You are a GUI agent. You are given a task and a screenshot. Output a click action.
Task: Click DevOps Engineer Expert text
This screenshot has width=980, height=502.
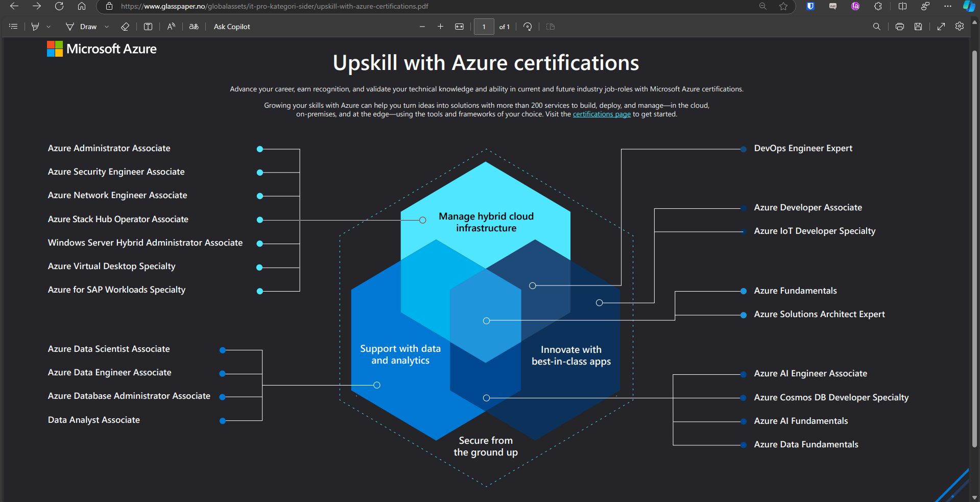[803, 148]
